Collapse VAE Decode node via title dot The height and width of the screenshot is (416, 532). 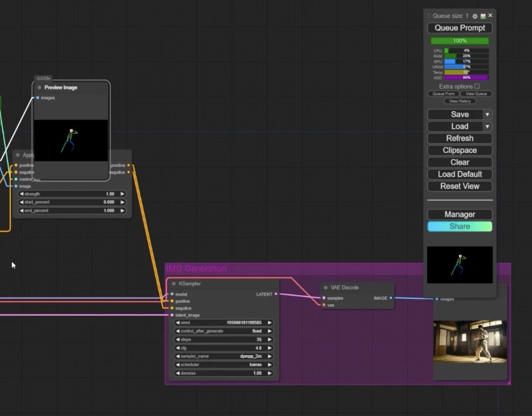pos(326,288)
